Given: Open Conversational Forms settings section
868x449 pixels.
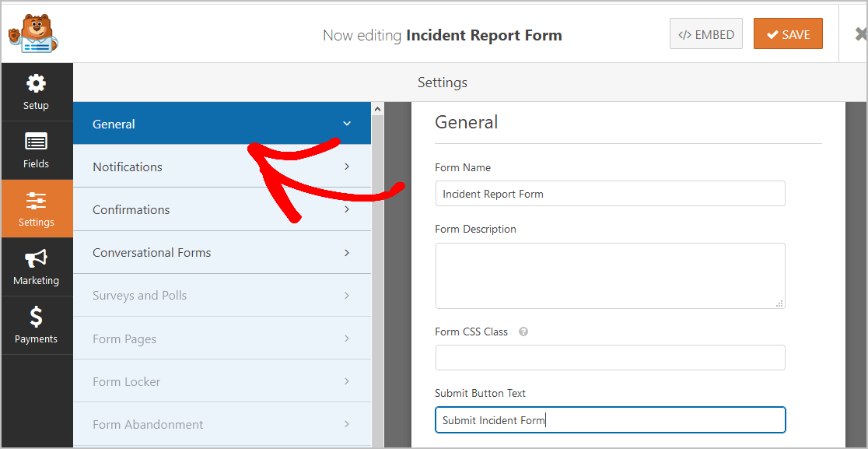Looking at the screenshot, I should point(222,252).
